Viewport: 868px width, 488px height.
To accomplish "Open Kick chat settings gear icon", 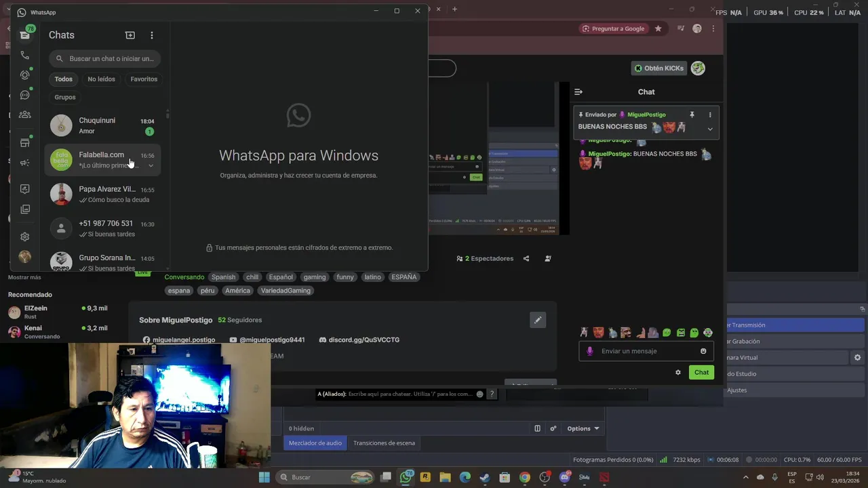I will coord(677,372).
